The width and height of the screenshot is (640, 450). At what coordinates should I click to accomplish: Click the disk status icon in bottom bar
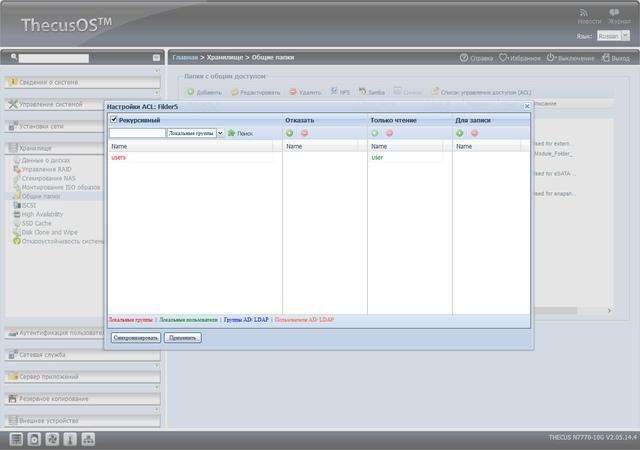(x=34, y=439)
